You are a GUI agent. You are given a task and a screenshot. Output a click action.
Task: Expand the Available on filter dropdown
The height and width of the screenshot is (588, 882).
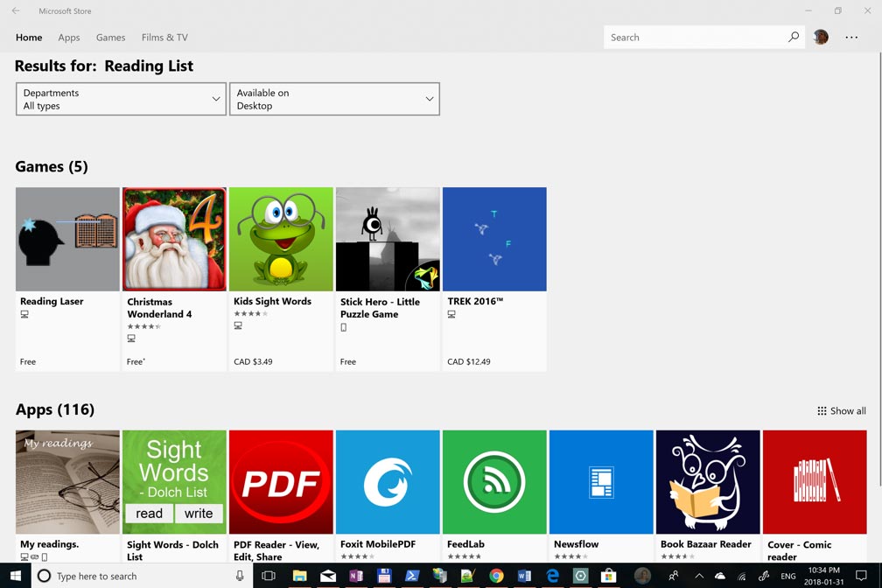pos(334,99)
